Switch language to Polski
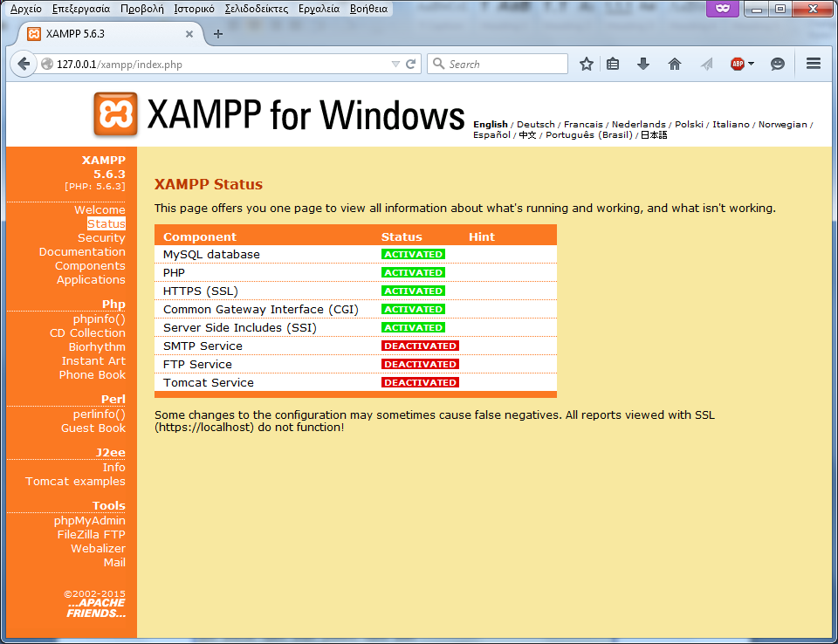 [689, 125]
